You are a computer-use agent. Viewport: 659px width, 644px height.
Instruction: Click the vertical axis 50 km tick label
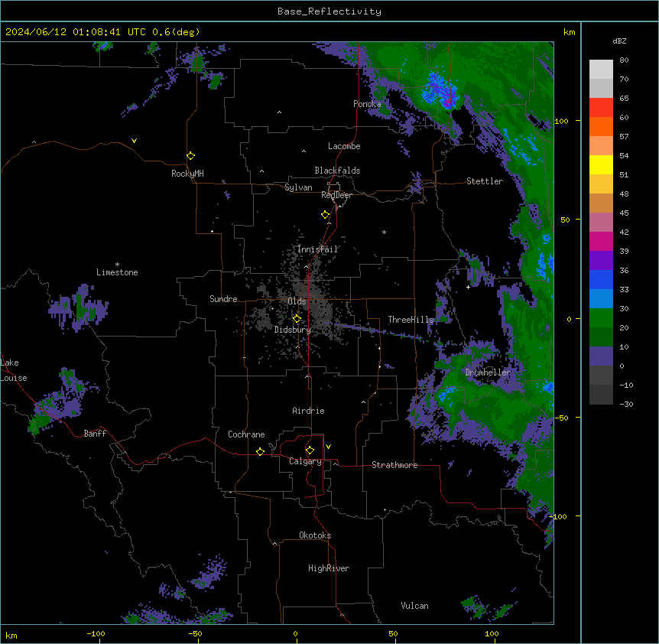pyautogui.click(x=565, y=220)
